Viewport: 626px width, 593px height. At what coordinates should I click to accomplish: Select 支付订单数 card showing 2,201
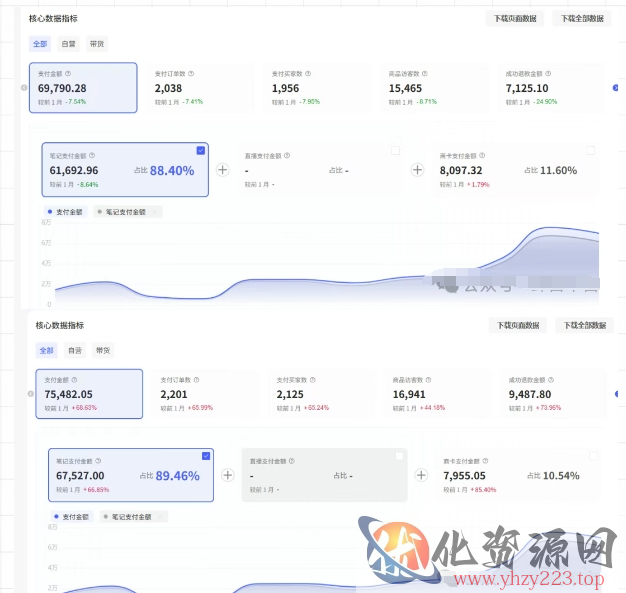tap(205, 394)
